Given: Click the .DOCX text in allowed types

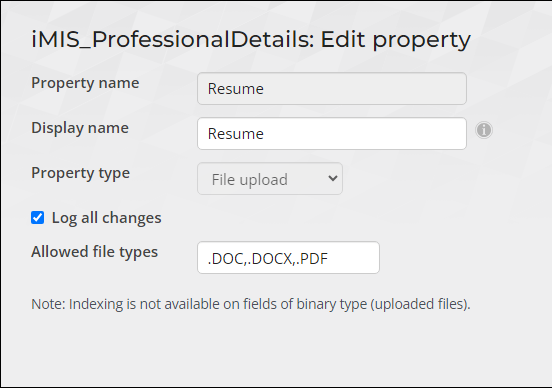Looking at the screenshot, I should (270, 259).
